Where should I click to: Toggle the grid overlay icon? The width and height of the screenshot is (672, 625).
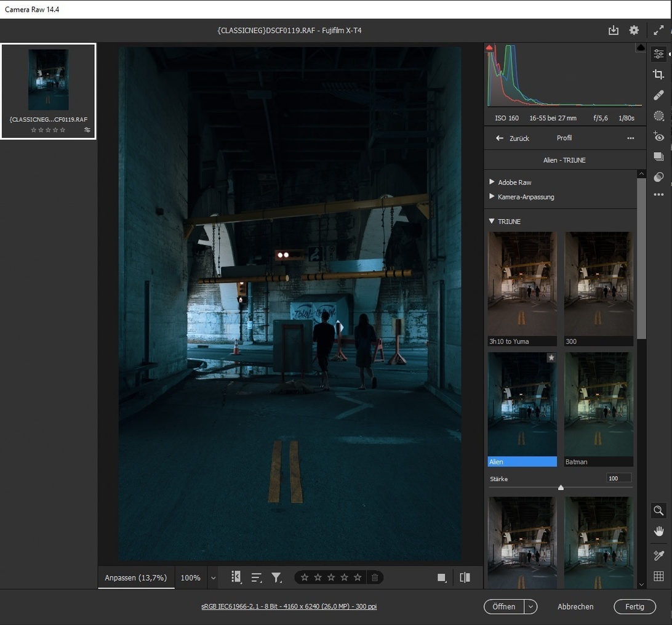tap(658, 576)
